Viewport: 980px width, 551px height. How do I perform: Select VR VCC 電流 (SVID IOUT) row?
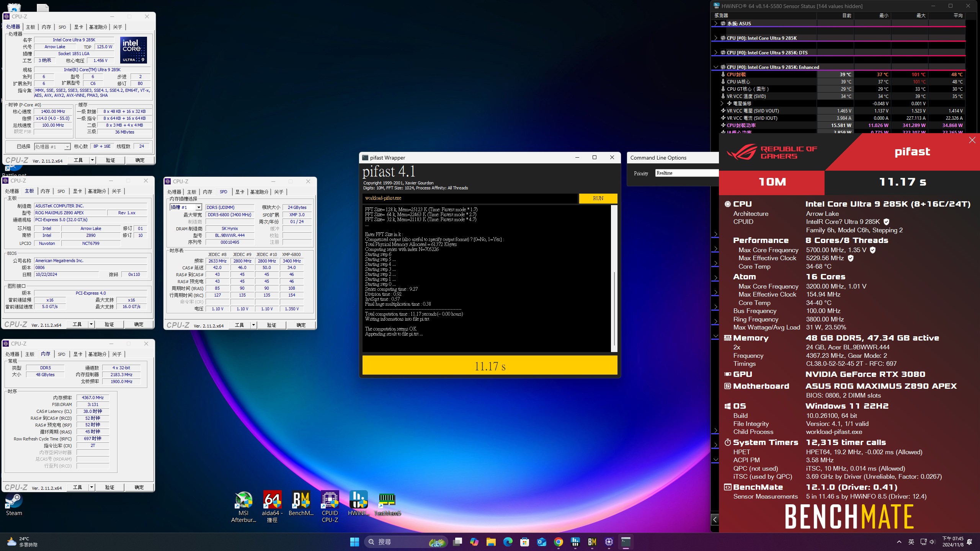[838, 118]
